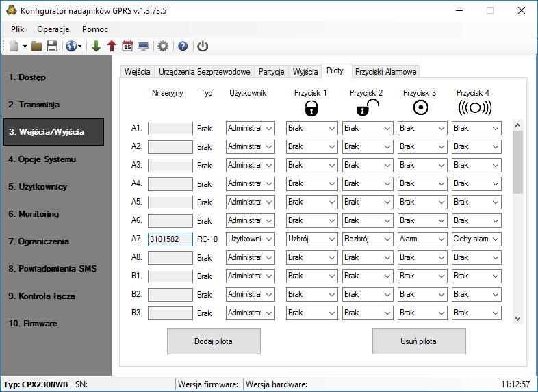Open 9. Kontrola łącza section

42,296
